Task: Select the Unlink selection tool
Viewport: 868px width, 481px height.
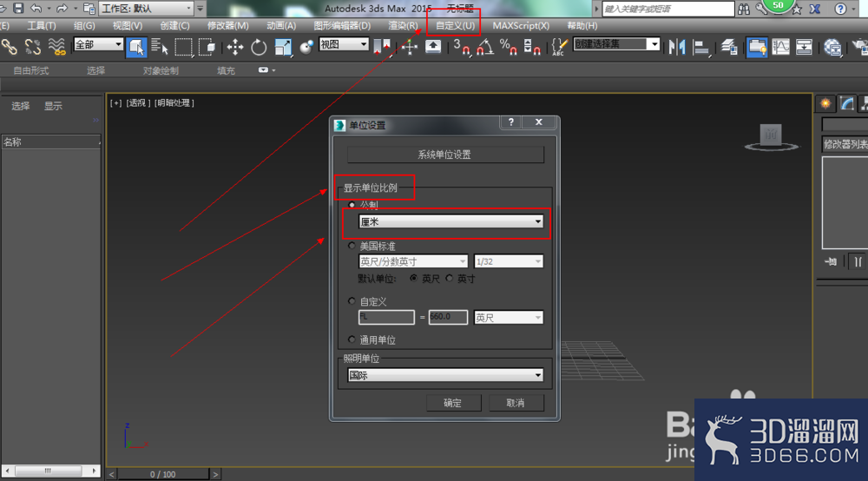Action: coord(33,47)
